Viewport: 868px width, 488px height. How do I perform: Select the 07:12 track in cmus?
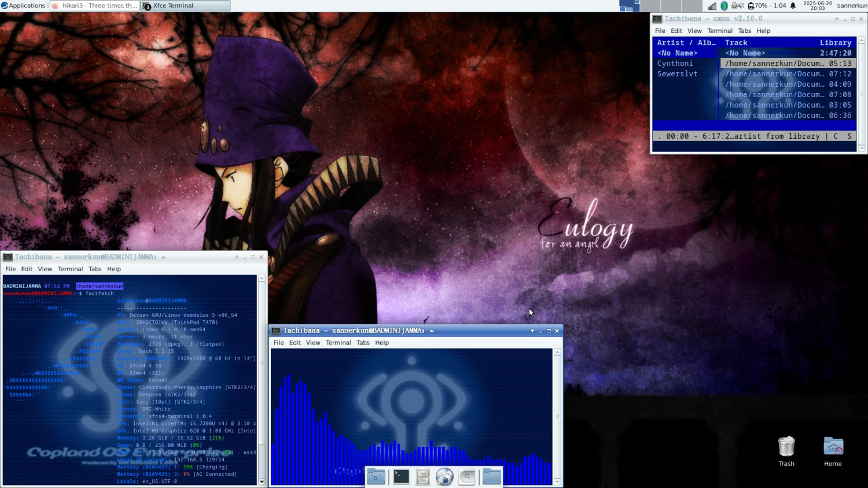coord(788,74)
